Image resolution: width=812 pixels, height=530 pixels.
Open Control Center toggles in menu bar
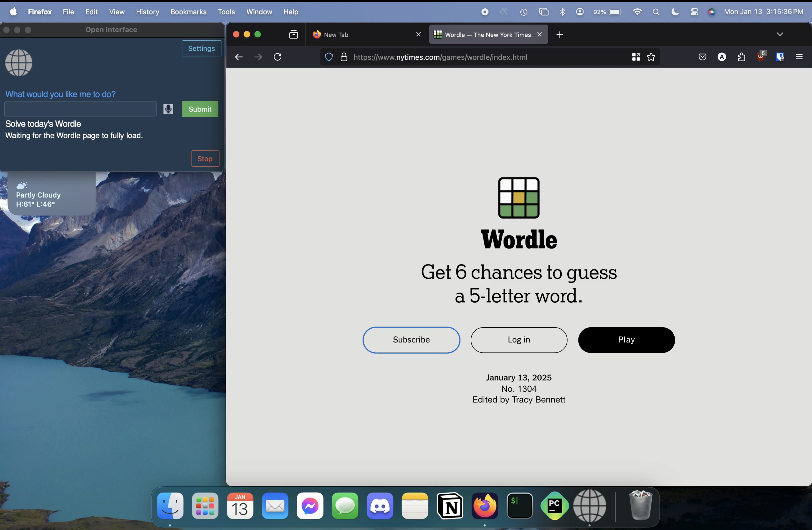(x=694, y=12)
